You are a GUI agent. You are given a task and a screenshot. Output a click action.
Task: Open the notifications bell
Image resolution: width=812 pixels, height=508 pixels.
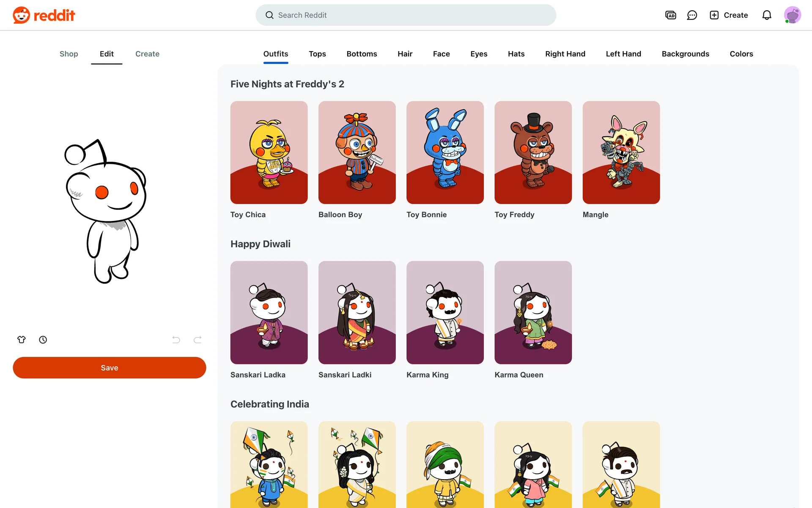pos(767,15)
